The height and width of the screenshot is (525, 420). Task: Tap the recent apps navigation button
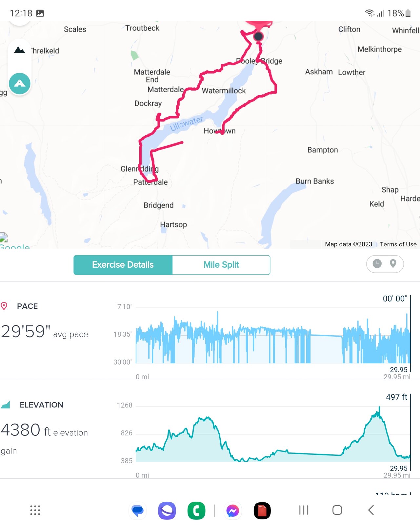click(x=304, y=510)
